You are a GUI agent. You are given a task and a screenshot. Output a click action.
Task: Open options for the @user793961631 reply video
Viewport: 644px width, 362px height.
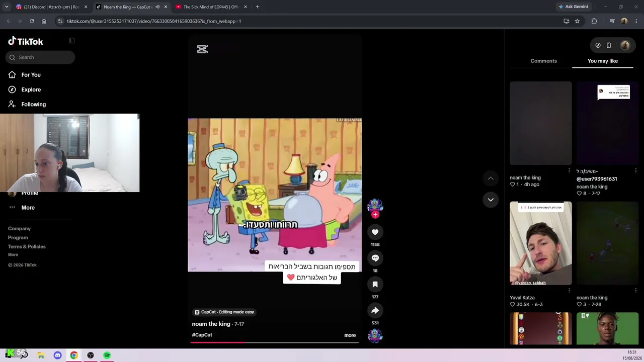pos(636,170)
